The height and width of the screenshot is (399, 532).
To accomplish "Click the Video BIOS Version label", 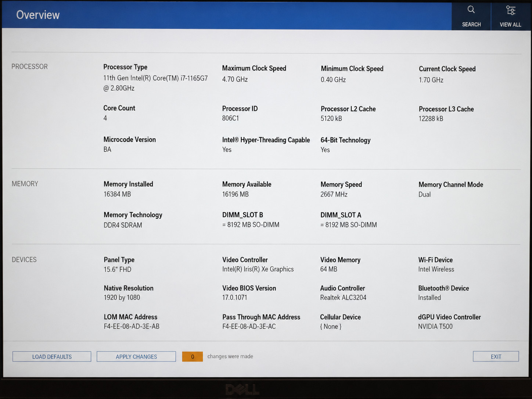I will (x=249, y=288).
